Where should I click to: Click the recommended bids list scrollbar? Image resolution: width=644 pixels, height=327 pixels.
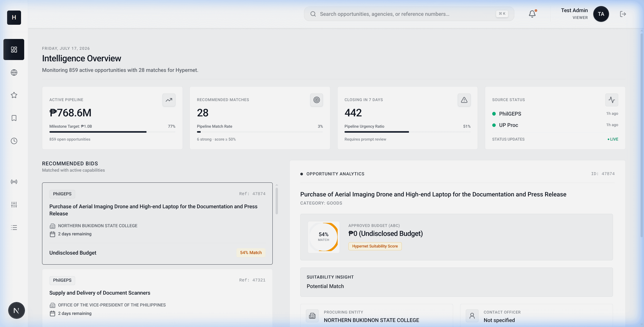coord(277,201)
